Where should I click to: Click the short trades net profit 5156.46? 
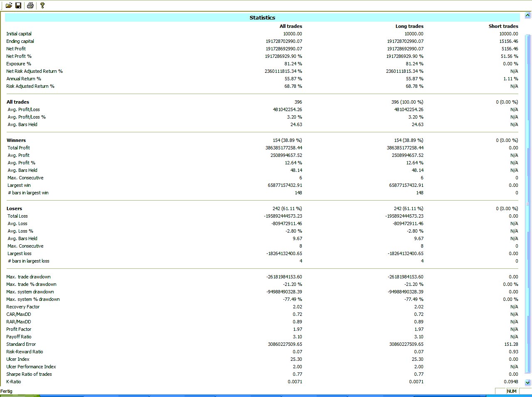pos(510,49)
